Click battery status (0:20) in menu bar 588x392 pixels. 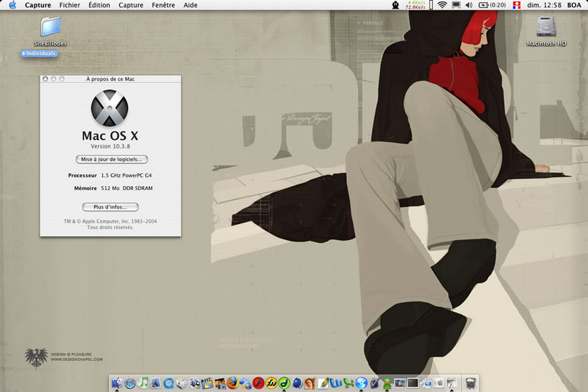click(x=492, y=5)
